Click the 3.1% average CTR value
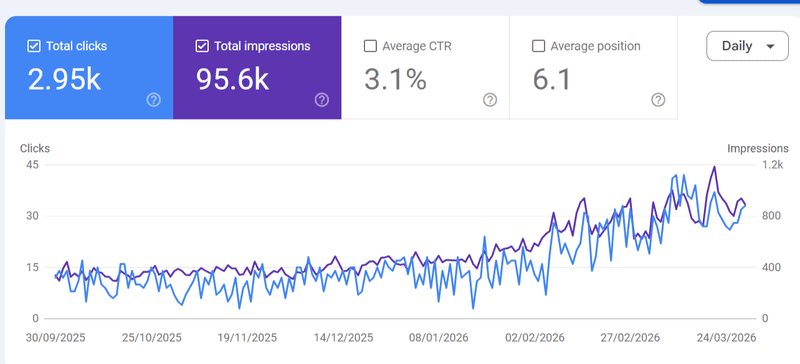 (395, 80)
